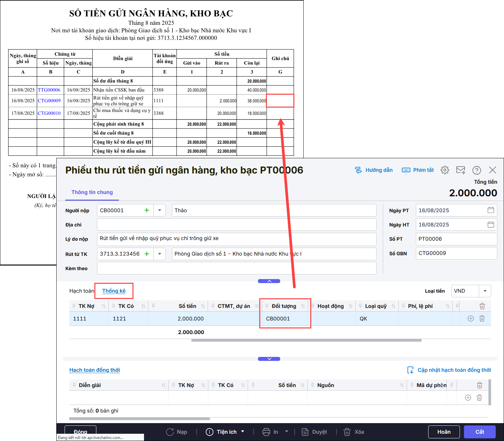Open the Hướng dẫn guide link
This screenshot has width=504, height=441.
374,170
